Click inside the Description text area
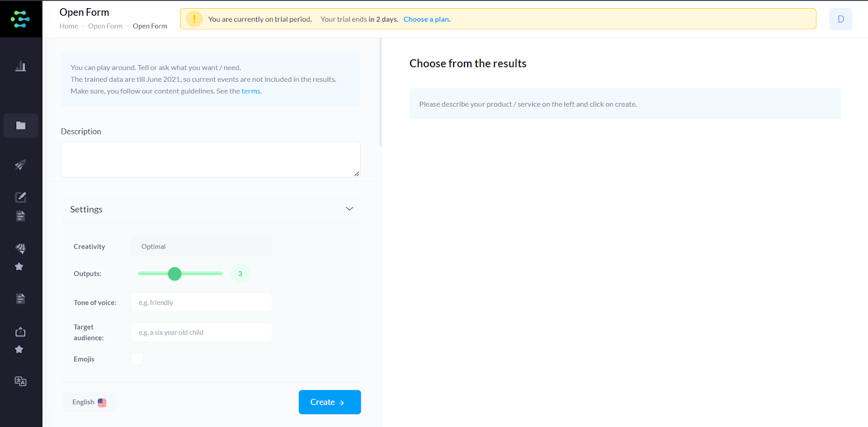 (210, 159)
